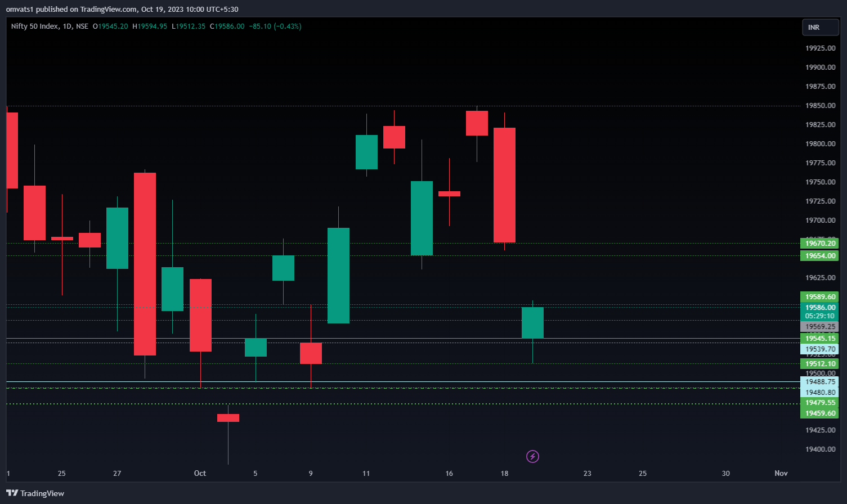Click the 16 date label on time axis
The width and height of the screenshot is (847, 504).
tap(449, 473)
